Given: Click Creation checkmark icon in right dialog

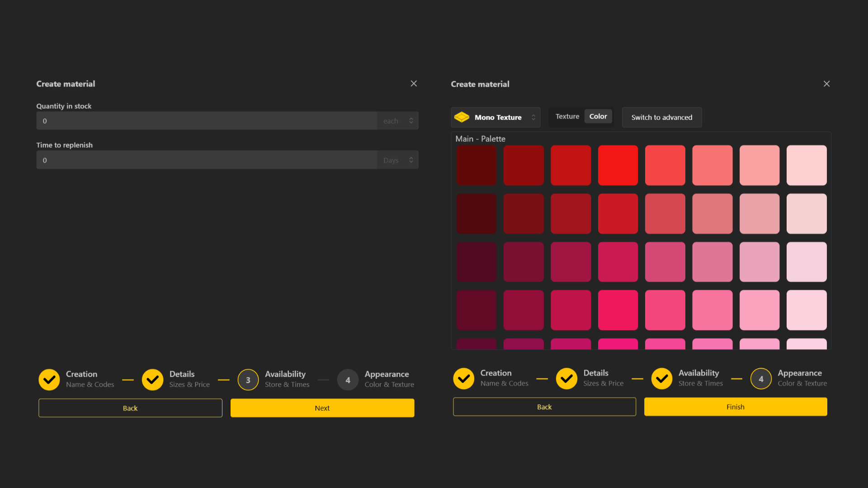Looking at the screenshot, I should 464,379.
